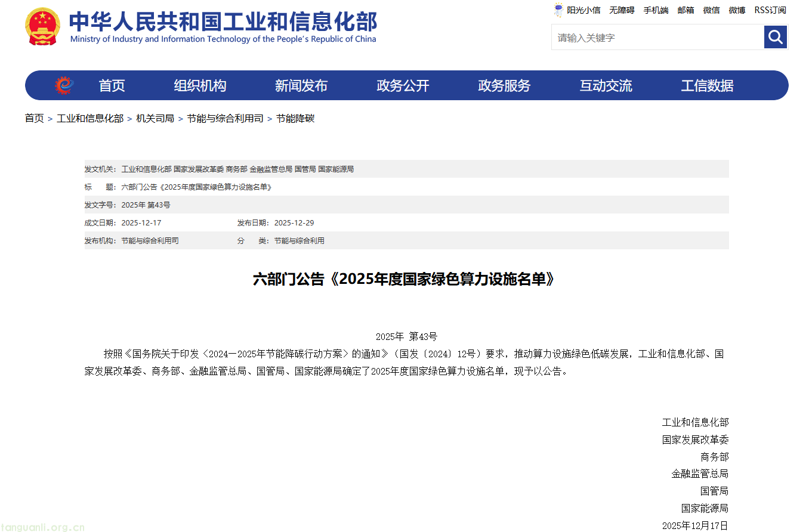Screen dimensions: 809x532
Task: Navigate to 机关司局 in the breadcrumb
Action: [154, 118]
